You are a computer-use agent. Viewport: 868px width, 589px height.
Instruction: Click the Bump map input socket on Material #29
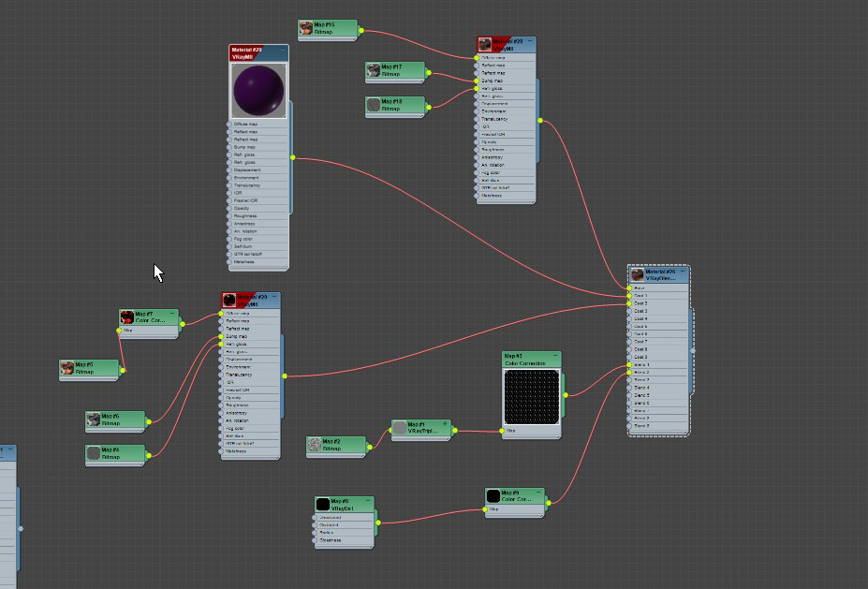coord(221,336)
